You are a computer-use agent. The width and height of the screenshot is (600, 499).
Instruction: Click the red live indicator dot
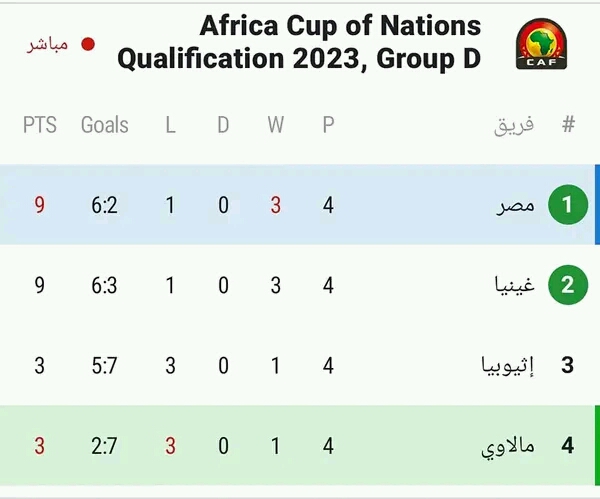point(88,44)
